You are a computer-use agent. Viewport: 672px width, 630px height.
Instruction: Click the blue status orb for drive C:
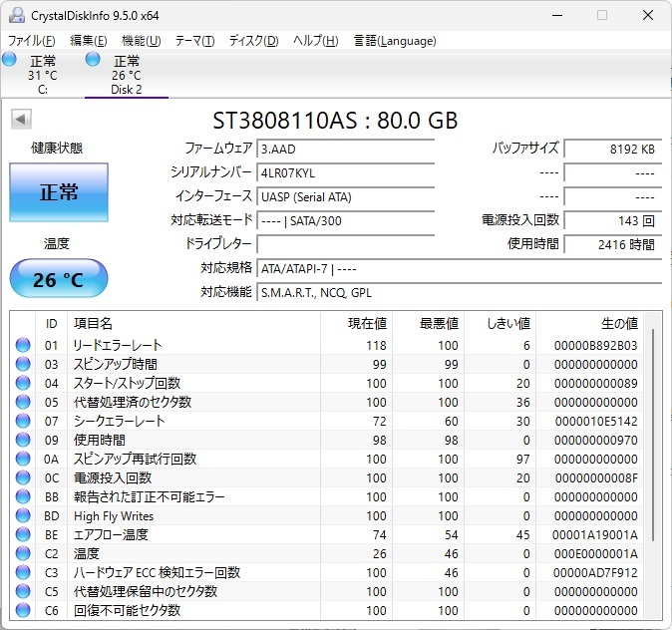tap(9, 59)
